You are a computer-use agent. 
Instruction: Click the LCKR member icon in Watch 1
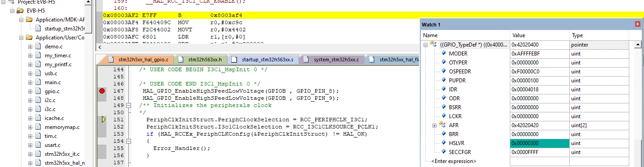tap(444, 116)
